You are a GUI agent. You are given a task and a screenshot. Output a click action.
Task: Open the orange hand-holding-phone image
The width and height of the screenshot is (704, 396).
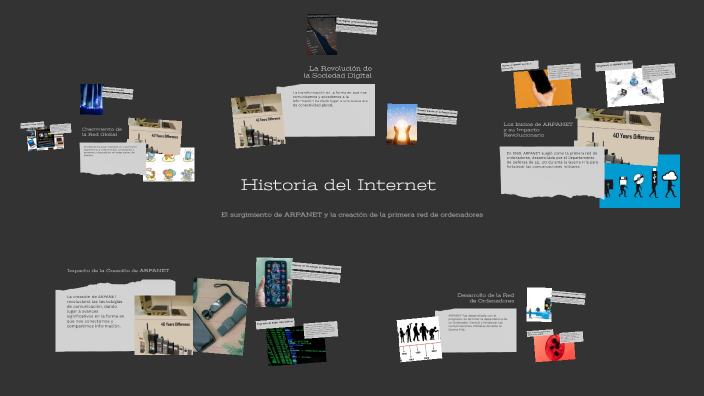[x=543, y=88]
